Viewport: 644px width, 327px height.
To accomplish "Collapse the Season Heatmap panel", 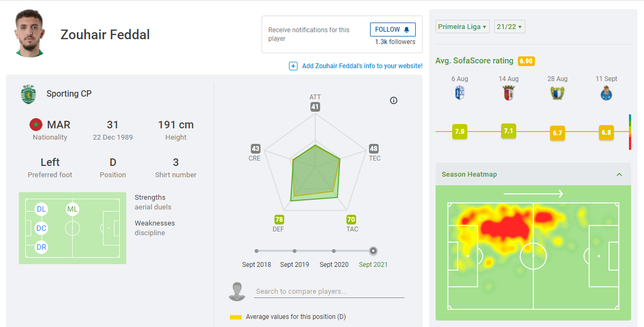I will 619,175.
